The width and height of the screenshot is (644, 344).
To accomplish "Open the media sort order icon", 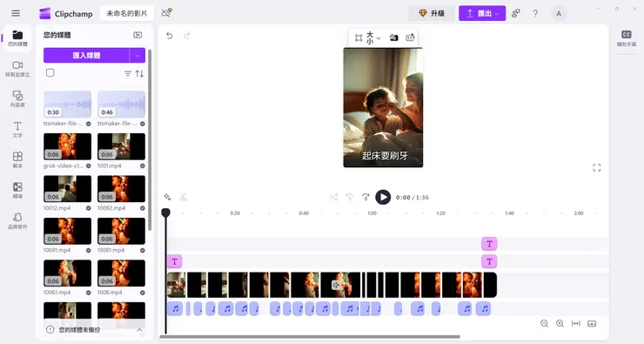I will 139,73.
